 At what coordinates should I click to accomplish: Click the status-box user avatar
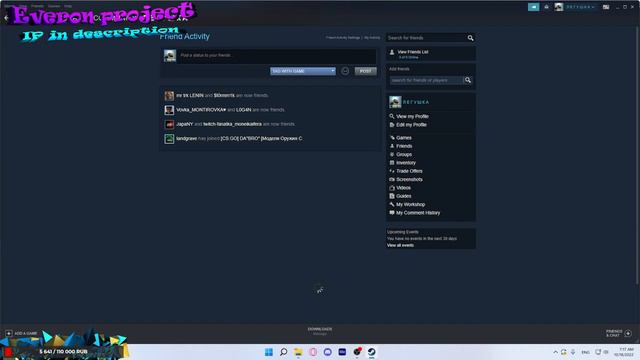[x=170, y=56]
